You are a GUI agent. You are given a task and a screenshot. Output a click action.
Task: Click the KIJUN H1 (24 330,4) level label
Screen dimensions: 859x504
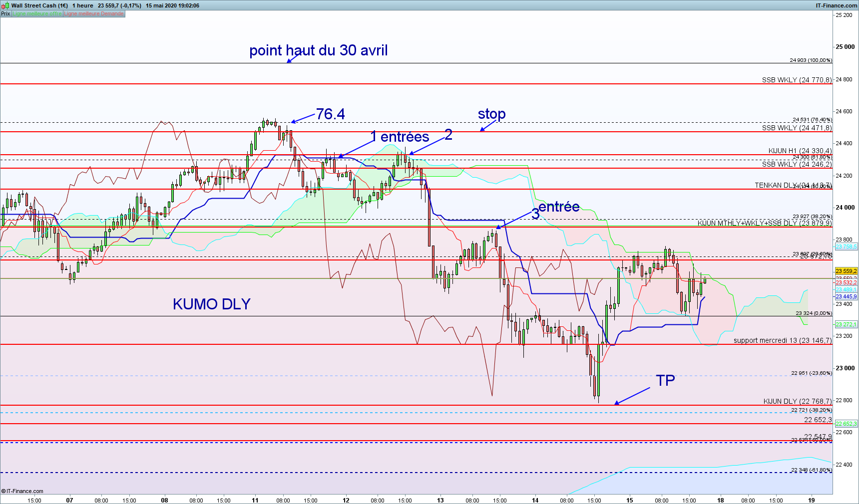tap(800, 151)
